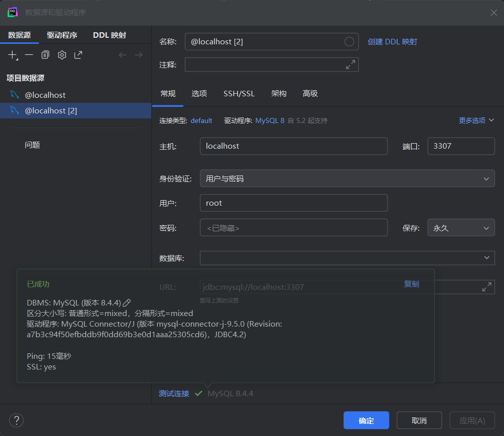Open the 选项 tab
The width and height of the screenshot is (504, 436).
[199, 94]
